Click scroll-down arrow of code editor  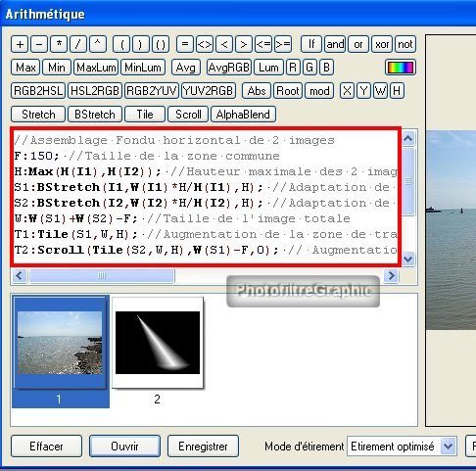pyautogui.click(x=407, y=259)
